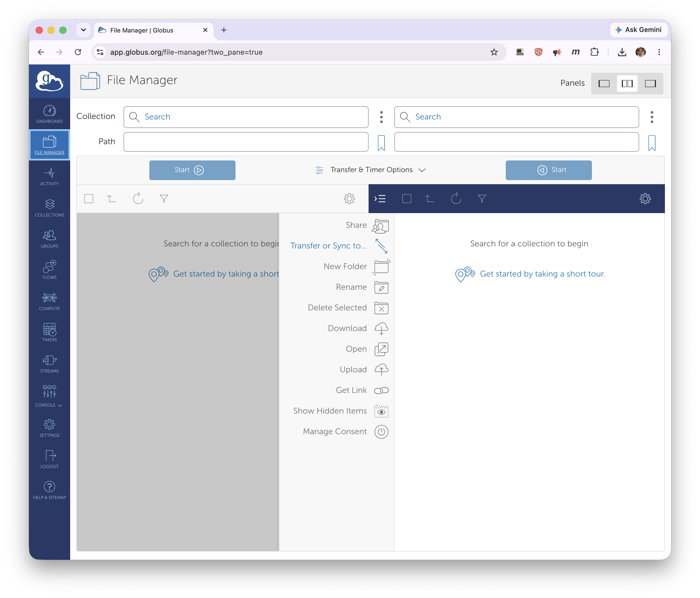Screen dimensions: 700x598
Task: Click the right Start transfer button
Action: pyautogui.click(x=549, y=170)
